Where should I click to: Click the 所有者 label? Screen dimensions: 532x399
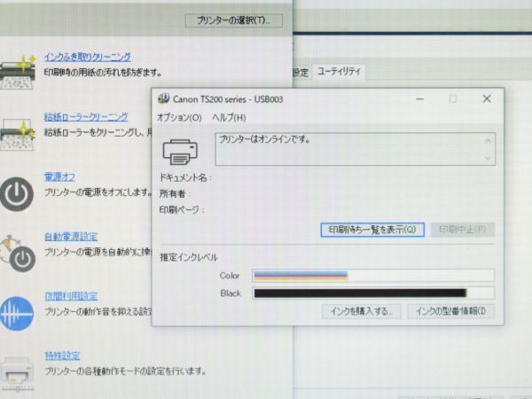[x=175, y=193]
